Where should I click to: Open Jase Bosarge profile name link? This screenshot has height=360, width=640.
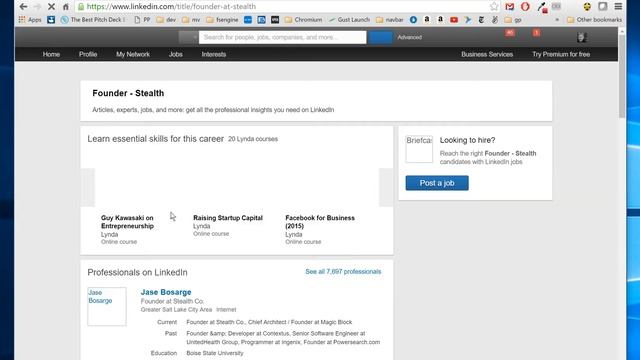click(x=166, y=292)
